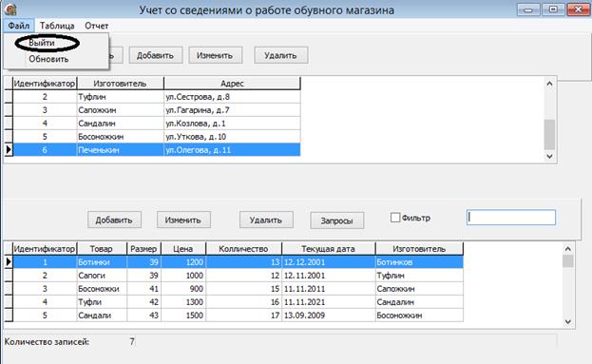592x364 pixels.
Task: Click the date cell 11.11.2021
Action: [x=329, y=301]
